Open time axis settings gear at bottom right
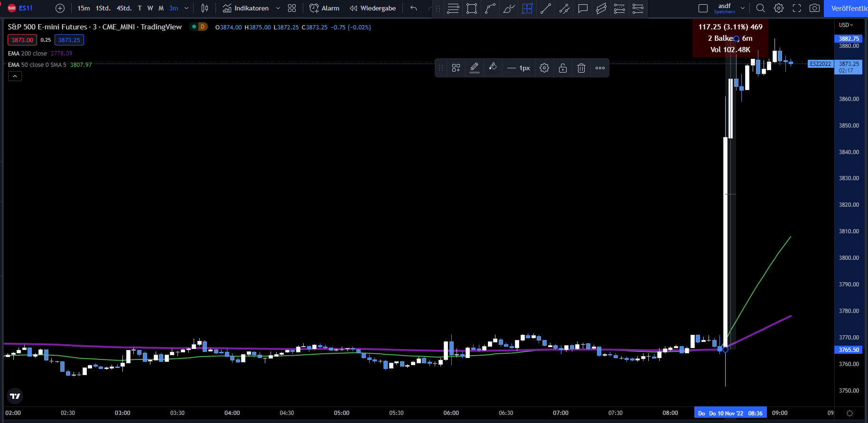The height and width of the screenshot is (423, 868). [850, 413]
